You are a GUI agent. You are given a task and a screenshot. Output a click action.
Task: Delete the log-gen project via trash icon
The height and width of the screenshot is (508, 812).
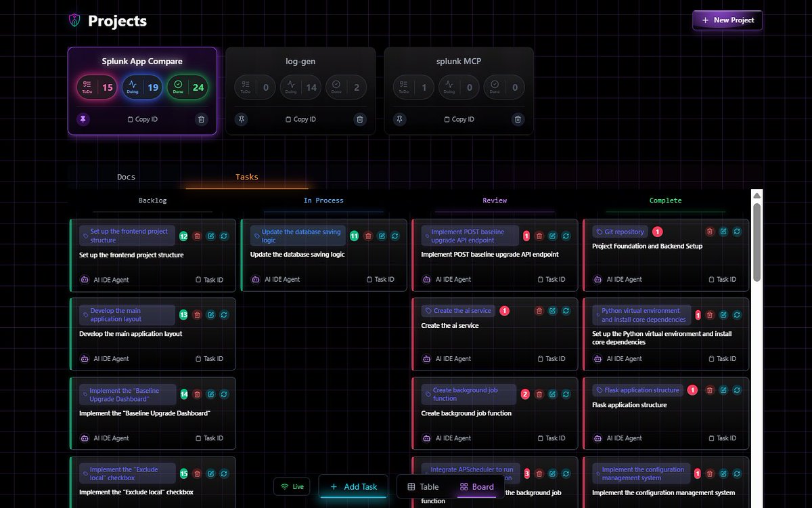pos(360,119)
